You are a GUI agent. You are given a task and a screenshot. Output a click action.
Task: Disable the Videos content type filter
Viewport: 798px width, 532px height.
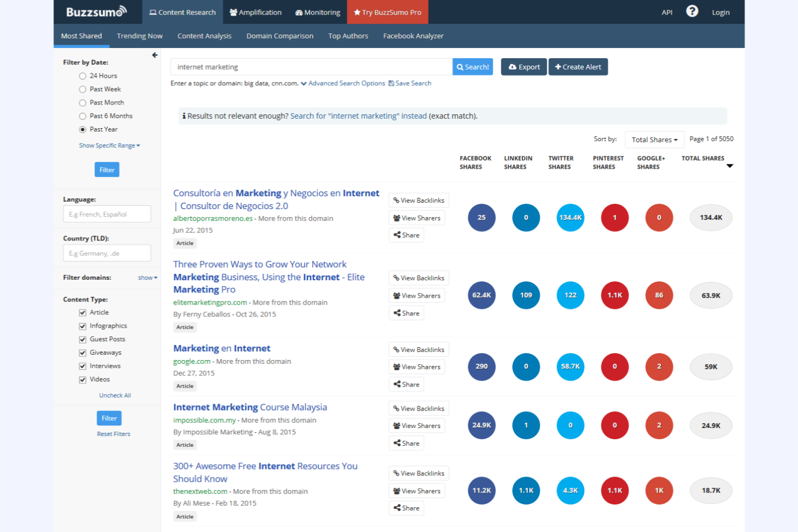(82, 379)
